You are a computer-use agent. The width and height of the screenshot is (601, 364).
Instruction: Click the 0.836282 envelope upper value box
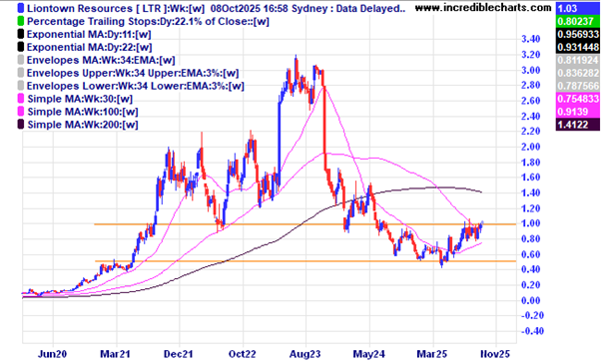(x=578, y=73)
